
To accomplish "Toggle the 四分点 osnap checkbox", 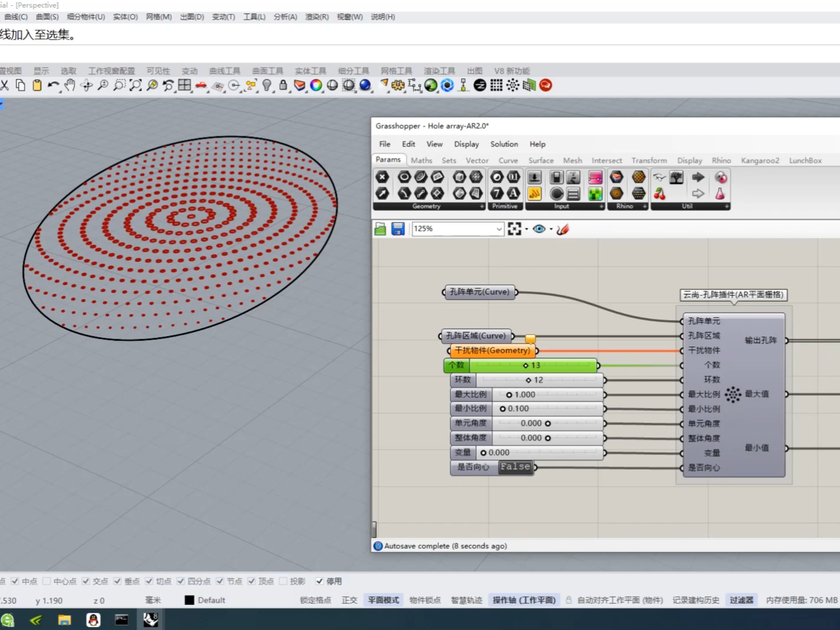I will [180, 581].
